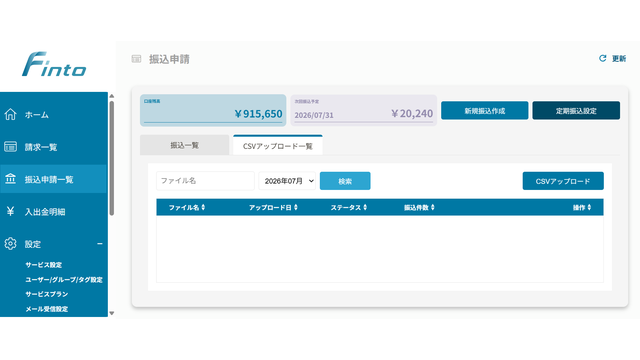
Task: Open the 2026年07月 month dropdown
Action: point(287,181)
